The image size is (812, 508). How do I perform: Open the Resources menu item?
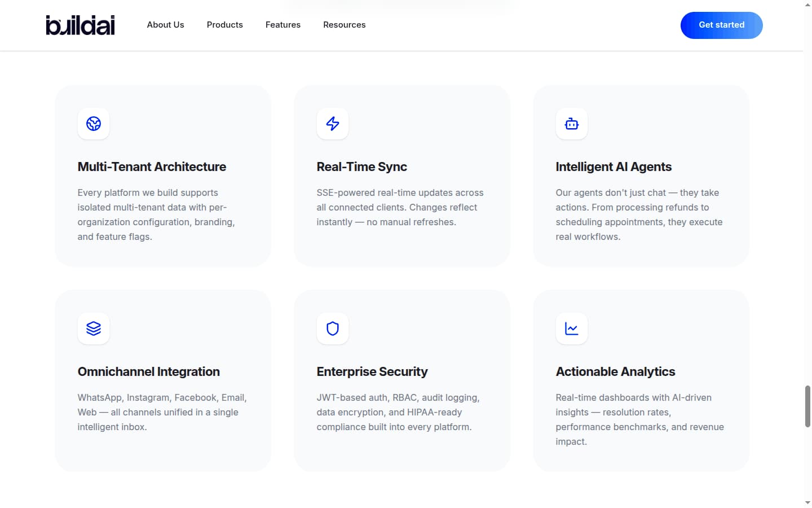coord(345,25)
